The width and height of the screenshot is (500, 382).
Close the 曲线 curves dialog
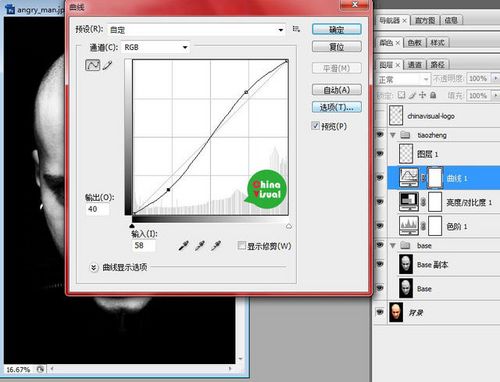[355, 4]
